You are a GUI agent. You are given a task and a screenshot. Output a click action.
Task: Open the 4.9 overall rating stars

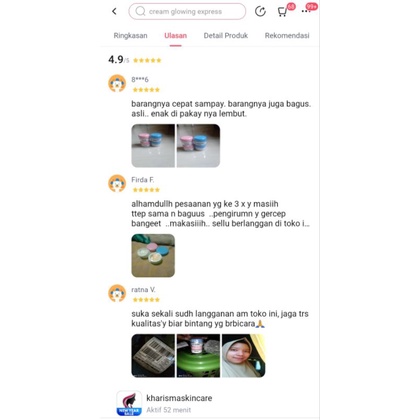click(147, 60)
